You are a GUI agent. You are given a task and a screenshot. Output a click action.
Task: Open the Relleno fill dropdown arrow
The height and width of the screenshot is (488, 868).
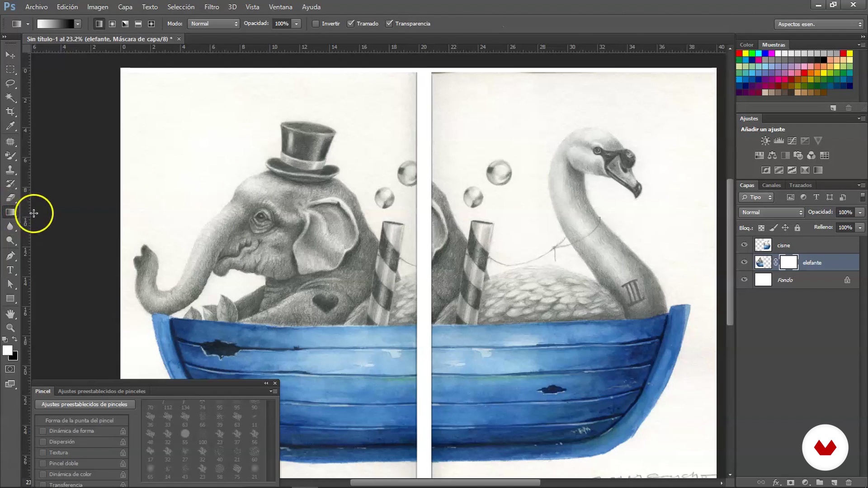pyautogui.click(x=860, y=228)
